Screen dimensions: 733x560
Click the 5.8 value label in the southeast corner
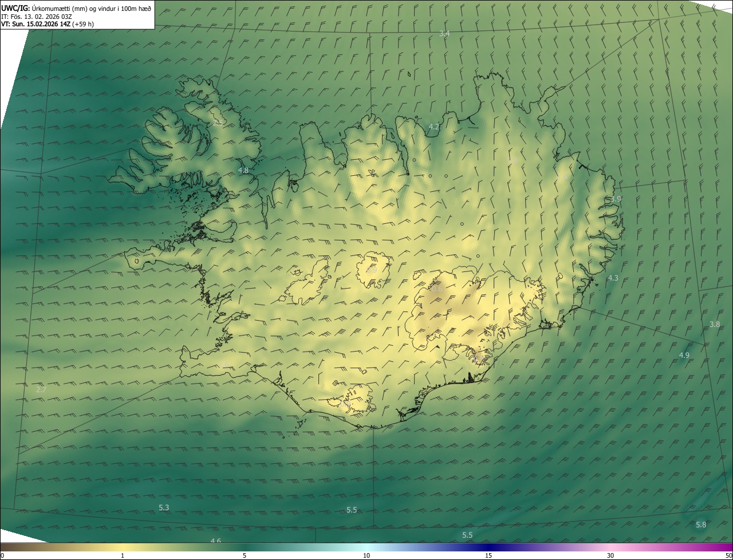(x=701, y=524)
